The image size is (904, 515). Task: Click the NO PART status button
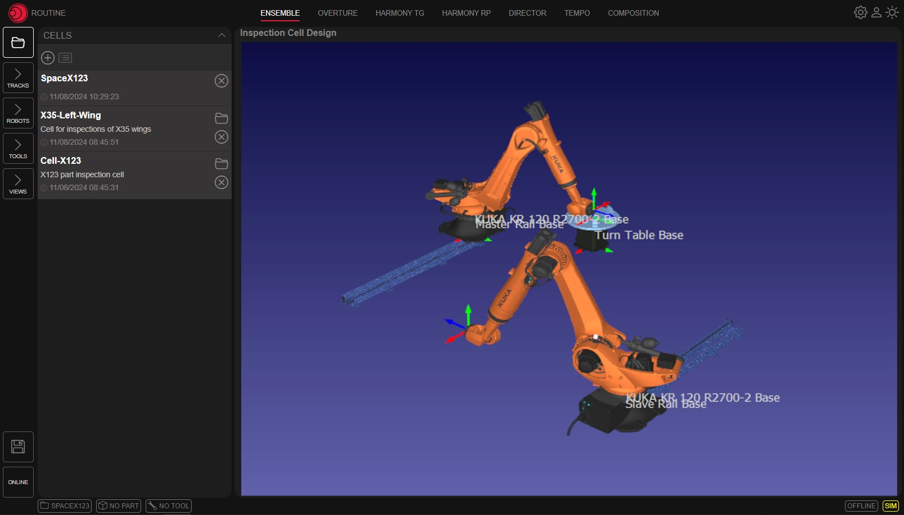point(119,506)
